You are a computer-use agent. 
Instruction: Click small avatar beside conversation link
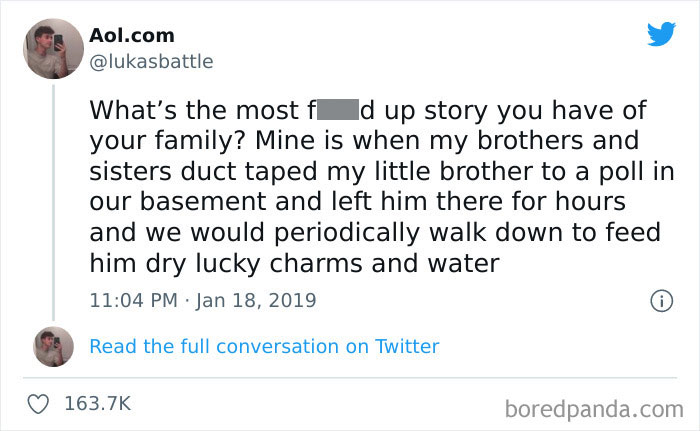52,346
